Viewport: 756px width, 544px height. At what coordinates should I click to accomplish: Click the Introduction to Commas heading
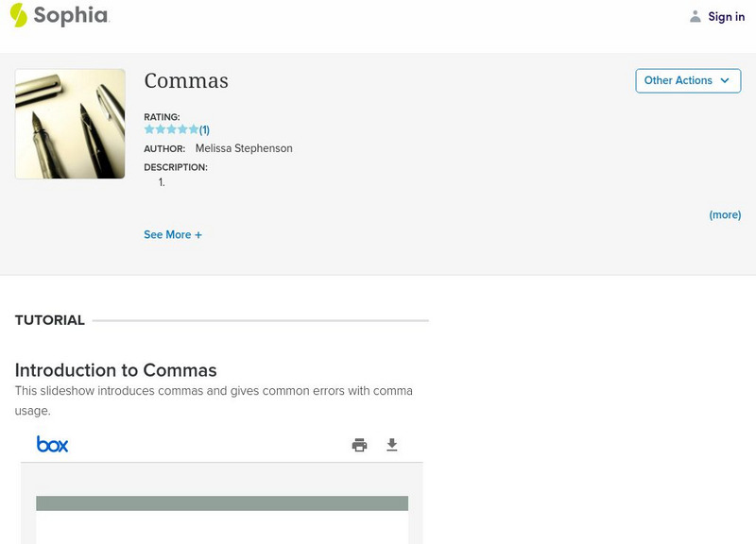[x=116, y=370]
